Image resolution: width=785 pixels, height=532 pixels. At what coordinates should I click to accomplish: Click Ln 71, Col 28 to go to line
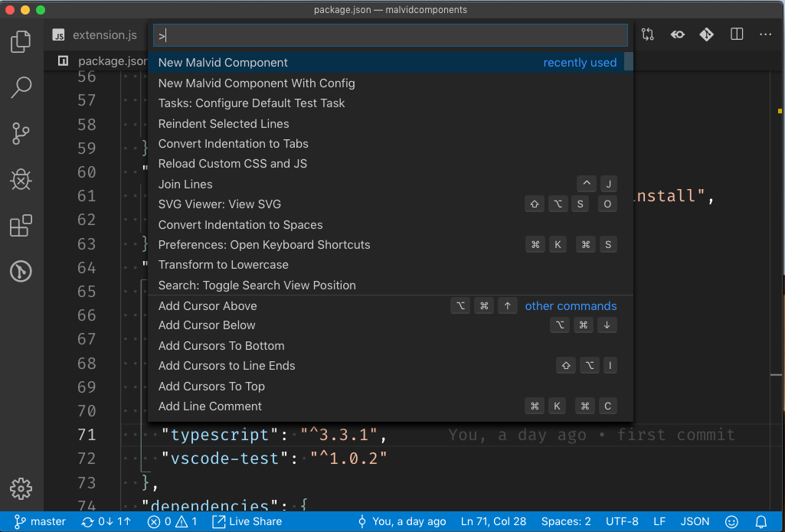[493, 521]
